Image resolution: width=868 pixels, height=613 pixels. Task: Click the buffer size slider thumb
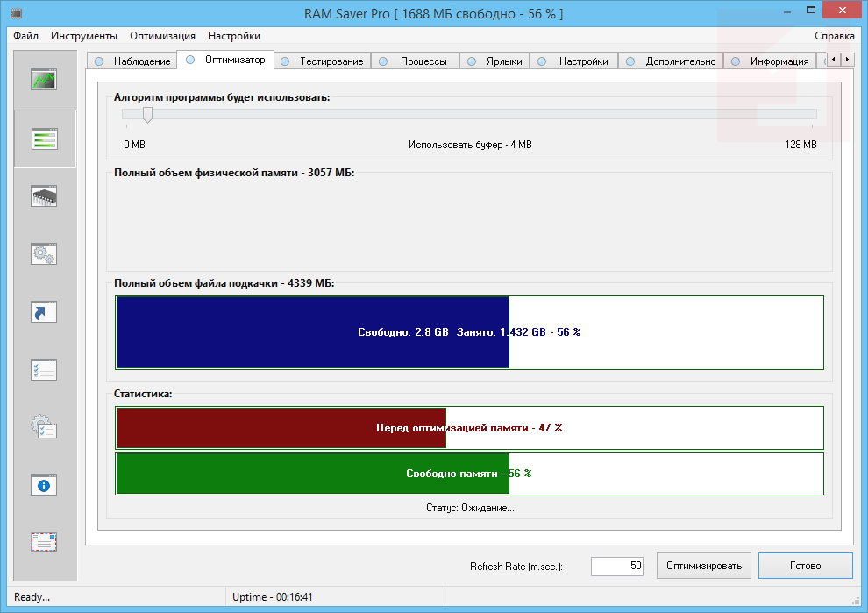[x=147, y=115]
